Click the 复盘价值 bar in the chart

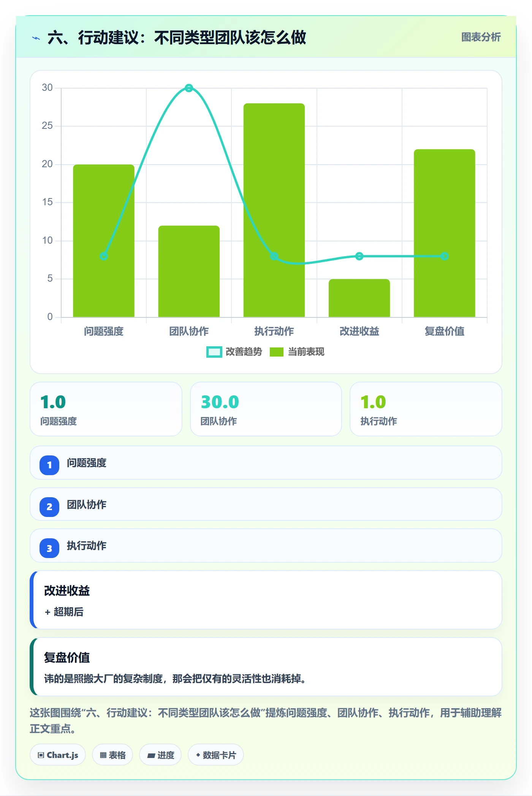pos(444,233)
